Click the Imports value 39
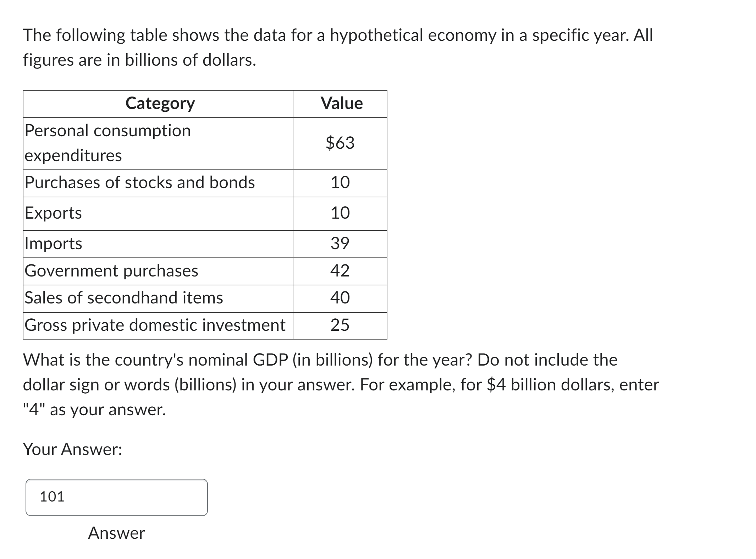The image size is (756, 559). (x=341, y=243)
